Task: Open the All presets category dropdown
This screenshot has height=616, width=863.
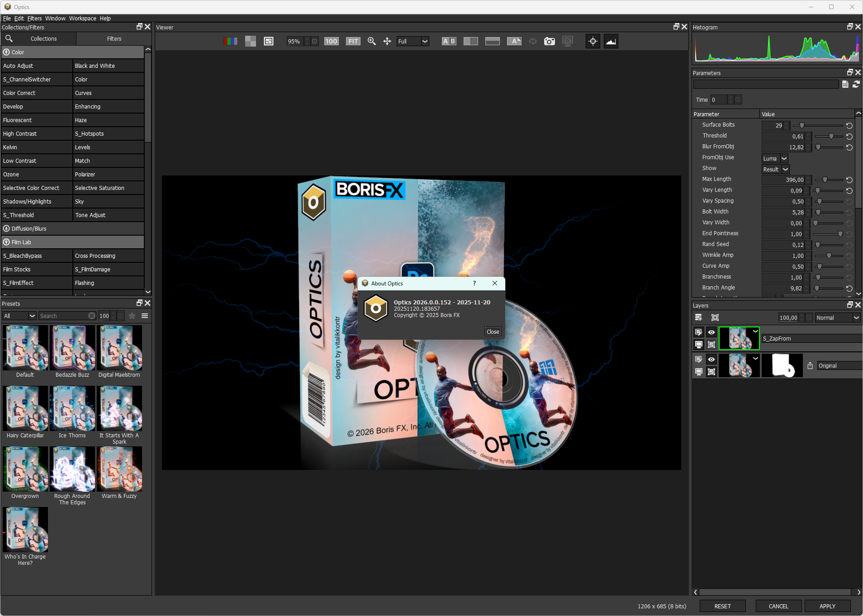Action: click(19, 316)
